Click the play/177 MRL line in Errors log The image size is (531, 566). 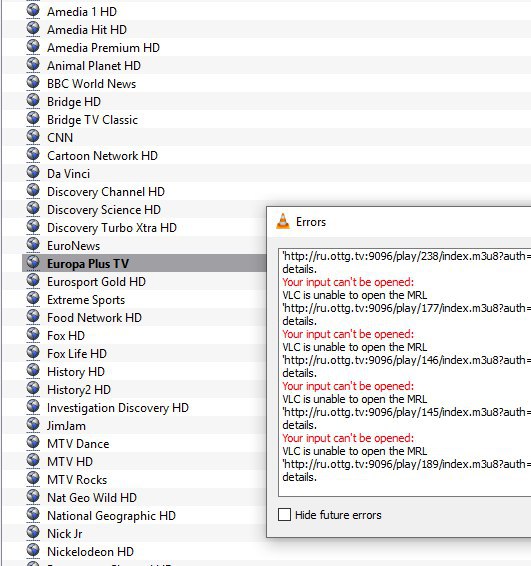[x=406, y=308]
